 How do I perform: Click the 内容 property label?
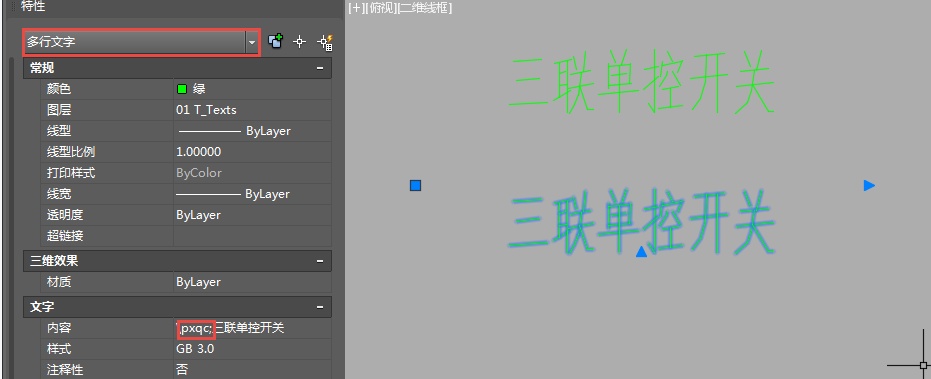tap(59, 328)
